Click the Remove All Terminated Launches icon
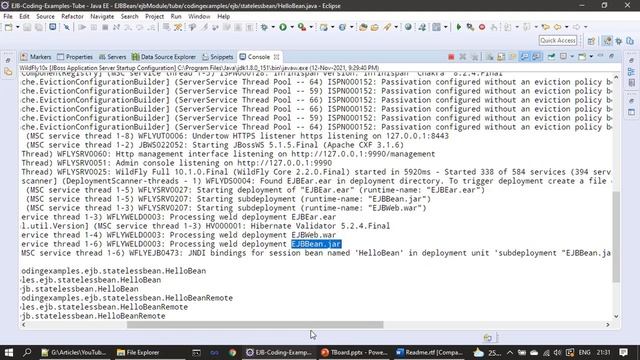 (x=474, y=57)
